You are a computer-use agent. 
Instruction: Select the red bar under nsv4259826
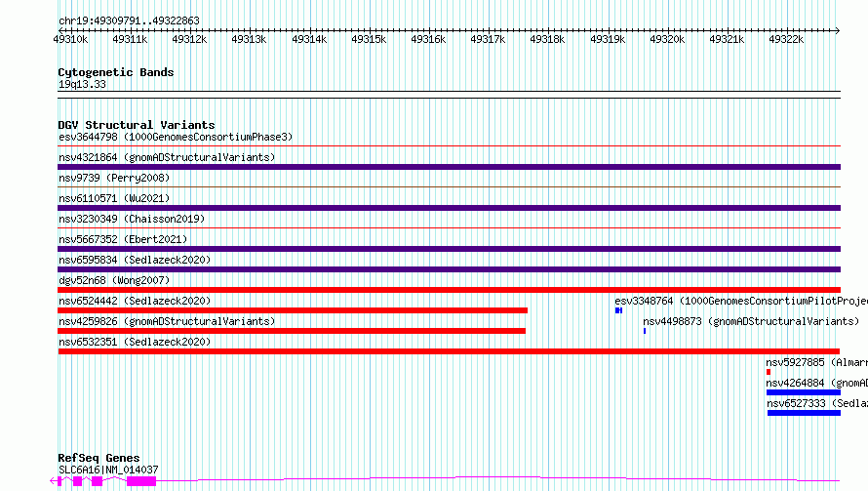click(x=292, y=331)
